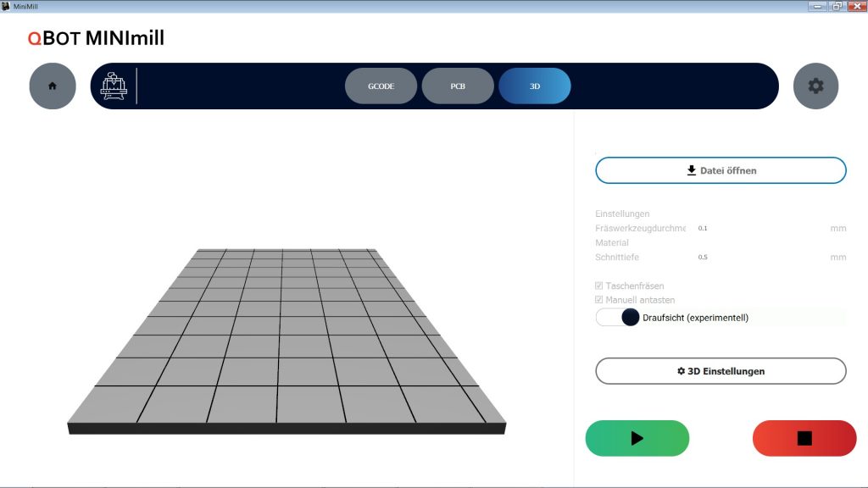Click the QBOT MINImill logo
Screen dimensions: 868x488
[96, 38]
